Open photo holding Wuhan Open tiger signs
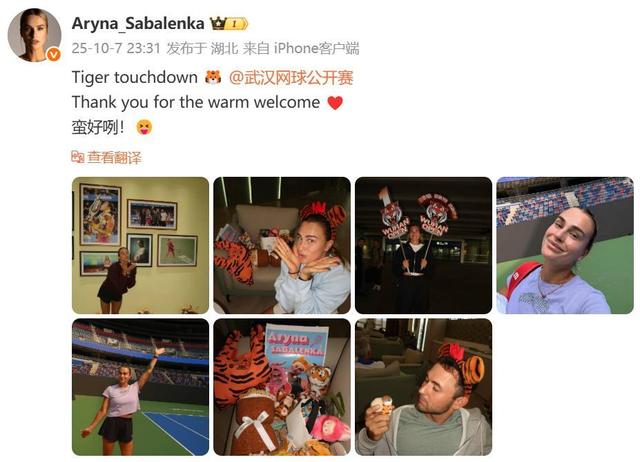The image size is (640, 462). coord(423,245)
